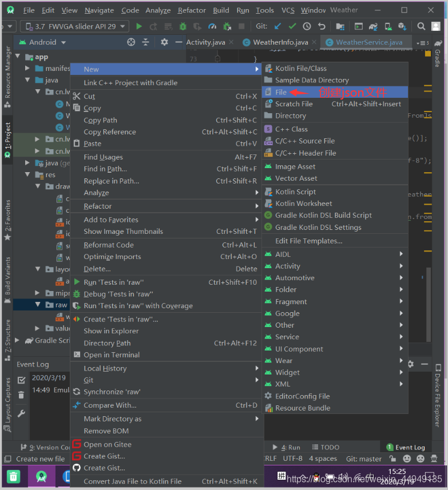Screen dimensions: 448x490
Task: Click the sync project with Gradle icon
Action: (373, 26)
